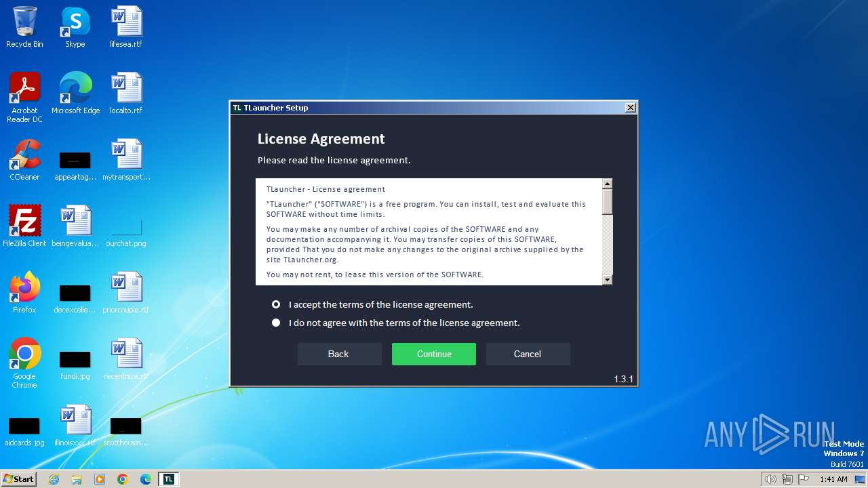Launch Google Chrome desktop shortcut
This screenshot has height=488, width=868.
(24, 363)
